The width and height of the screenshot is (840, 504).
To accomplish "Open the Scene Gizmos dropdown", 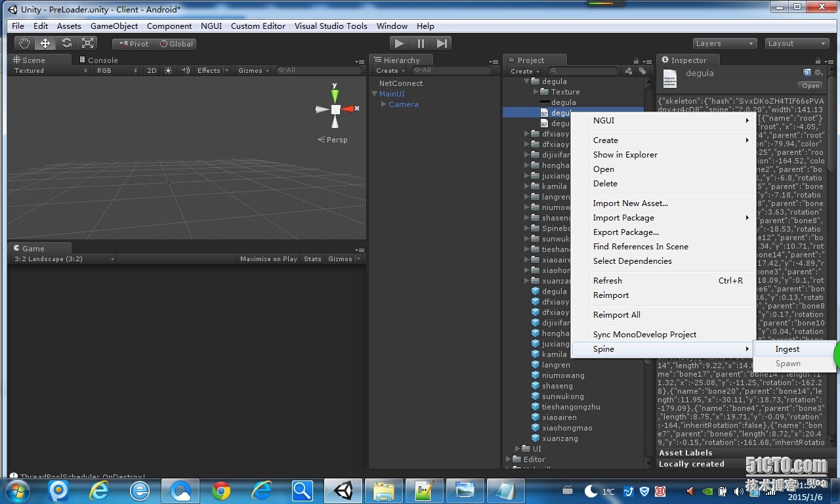I will click(x=254, y=70).
